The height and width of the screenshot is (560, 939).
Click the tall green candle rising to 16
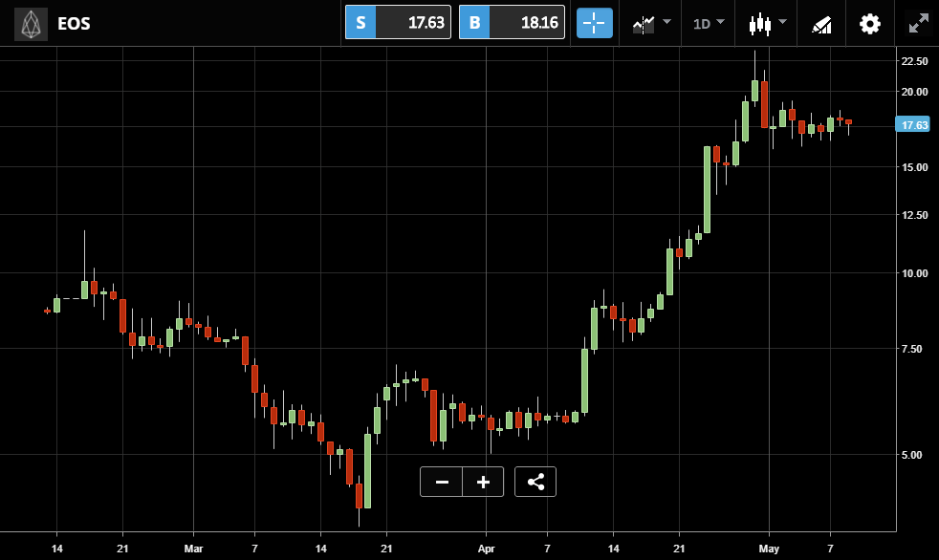(708, 189)
